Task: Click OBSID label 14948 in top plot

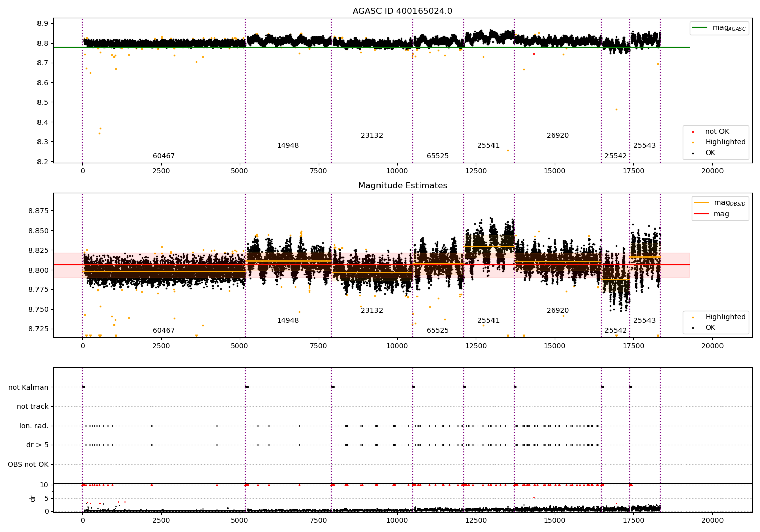Action: pos(288,146)
